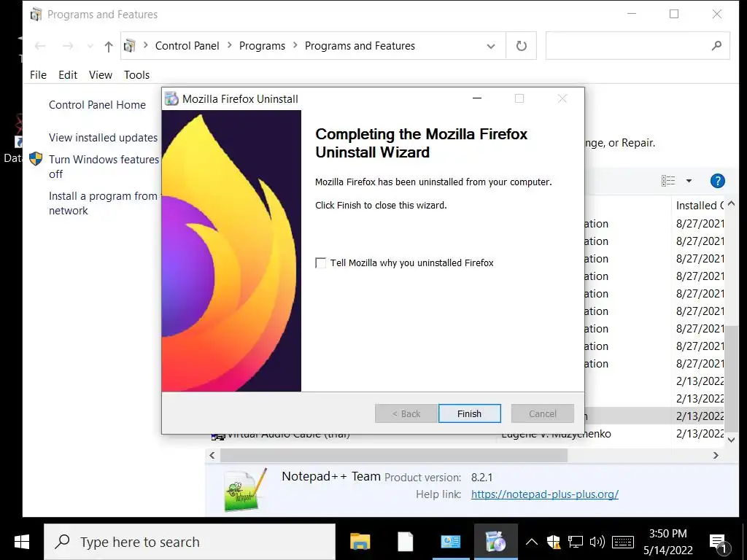Click the Firefox Uninstall title bar icon
747x560 pixels.
coord(171,98)
